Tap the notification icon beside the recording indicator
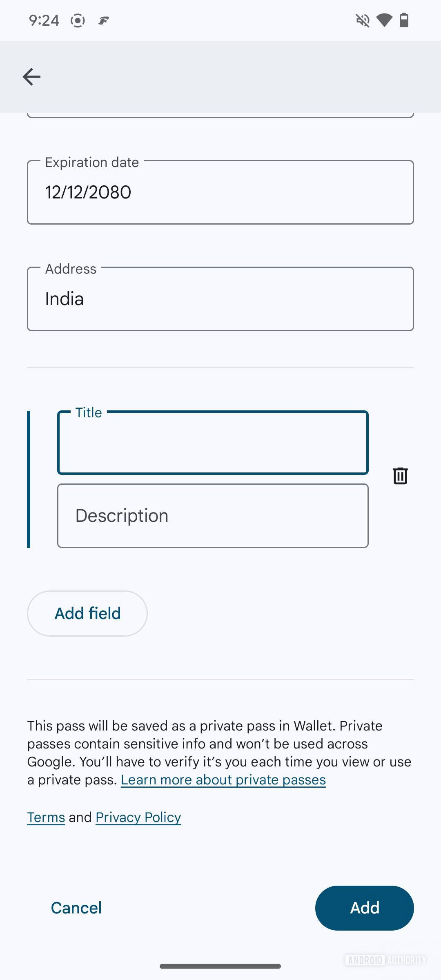 pos(104,20)
